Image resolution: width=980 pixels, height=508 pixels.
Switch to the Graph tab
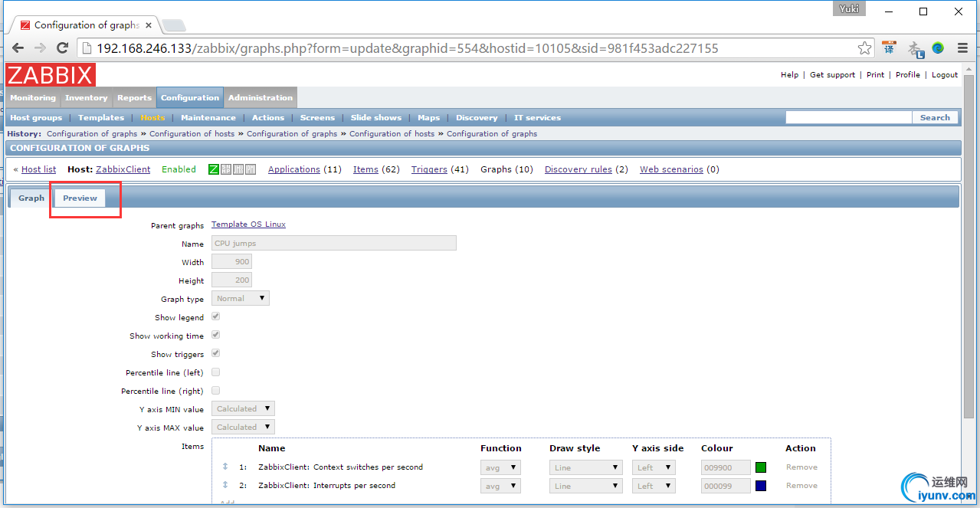pyautogui.click(x=31, y=198)
